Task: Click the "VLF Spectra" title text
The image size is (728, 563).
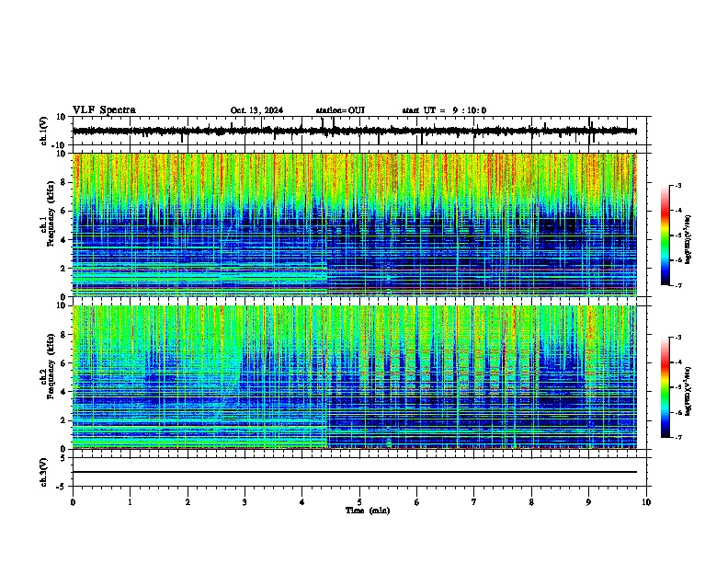Action: [104, 110]
